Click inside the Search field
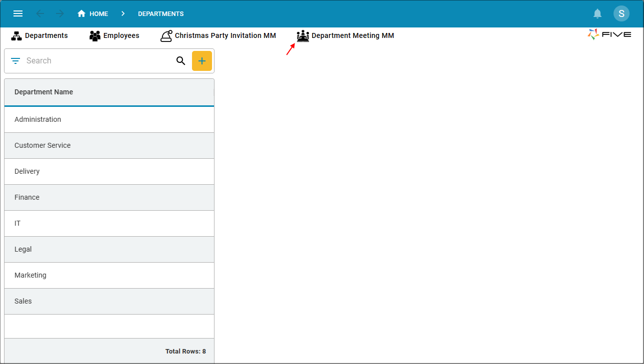Image resolution: width=644 pixels, height=364 pixels. [x=97, y=61]
